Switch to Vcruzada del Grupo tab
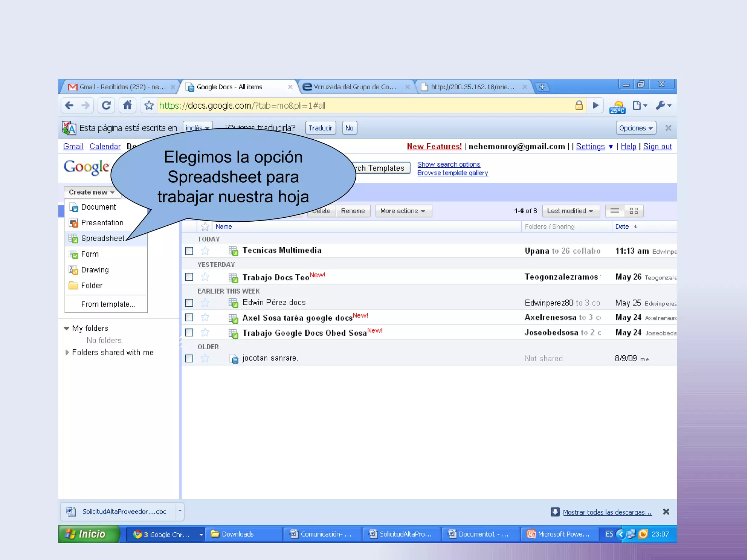 (x=356, y=87)
